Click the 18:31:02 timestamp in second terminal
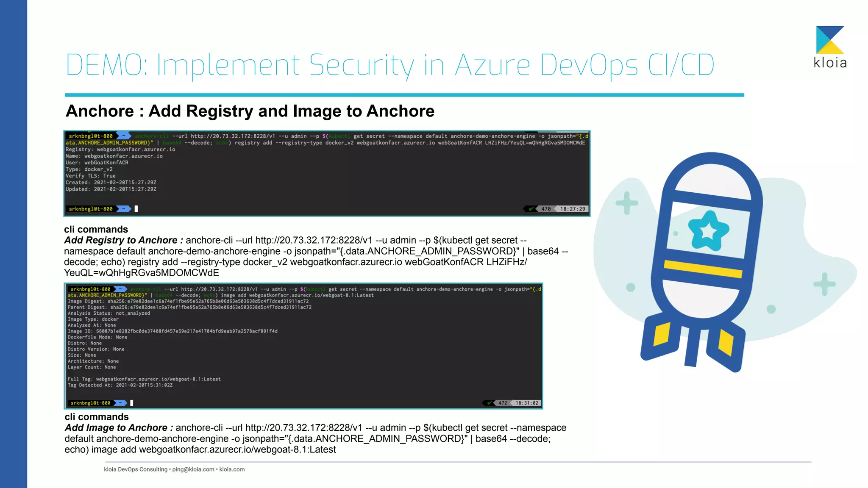 [x=527, y=403]
